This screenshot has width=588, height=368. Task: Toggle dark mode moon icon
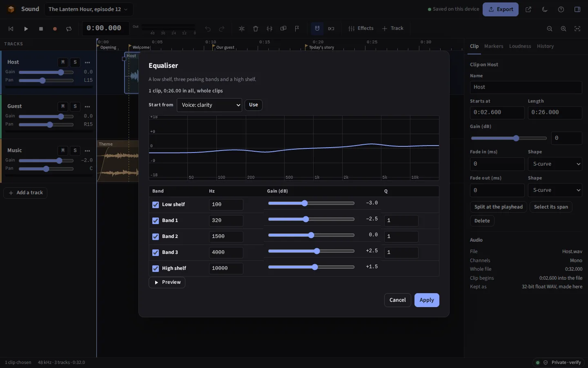(545, 9)
